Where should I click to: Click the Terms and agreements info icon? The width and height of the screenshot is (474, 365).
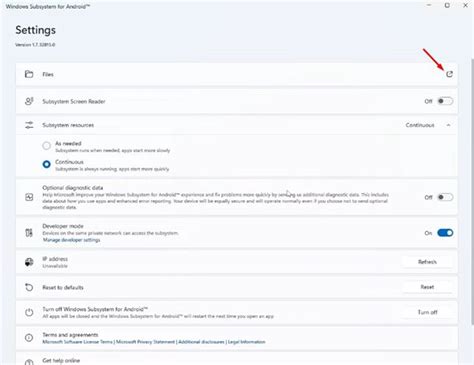[29, 338]
